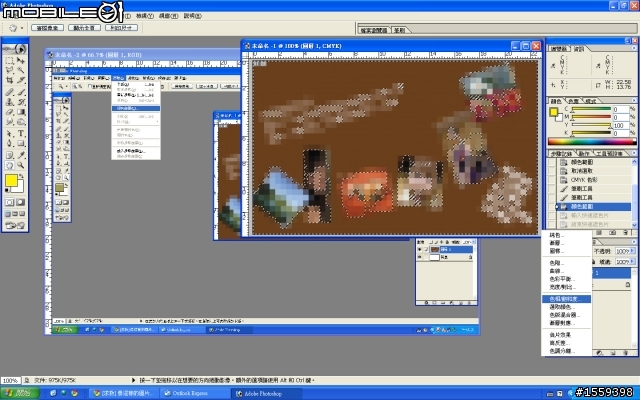Open layer opacity 100% slider arrow
This screenshot has width=640, height=400.
coord(632,251)
